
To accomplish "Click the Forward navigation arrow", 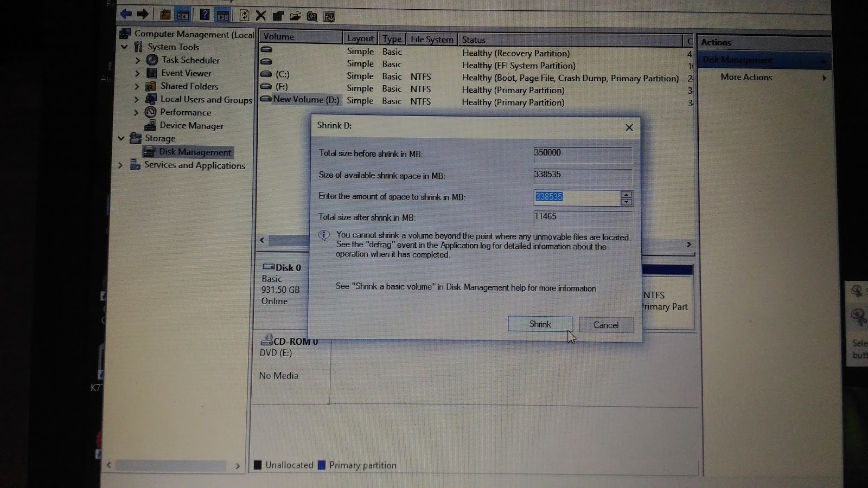I will click(143, 14).
